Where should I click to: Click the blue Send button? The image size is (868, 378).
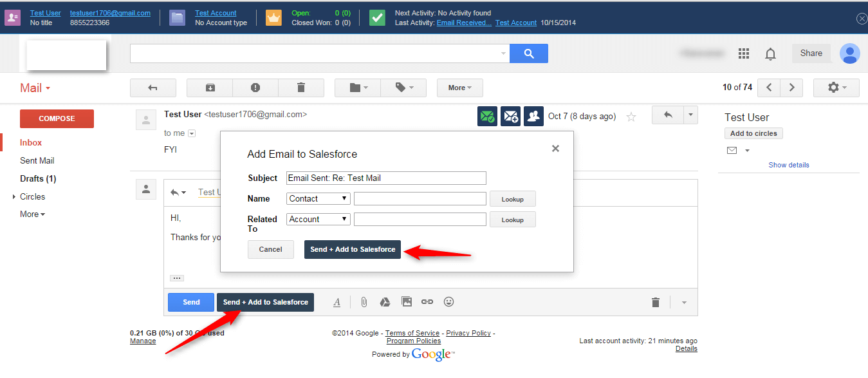191,302
